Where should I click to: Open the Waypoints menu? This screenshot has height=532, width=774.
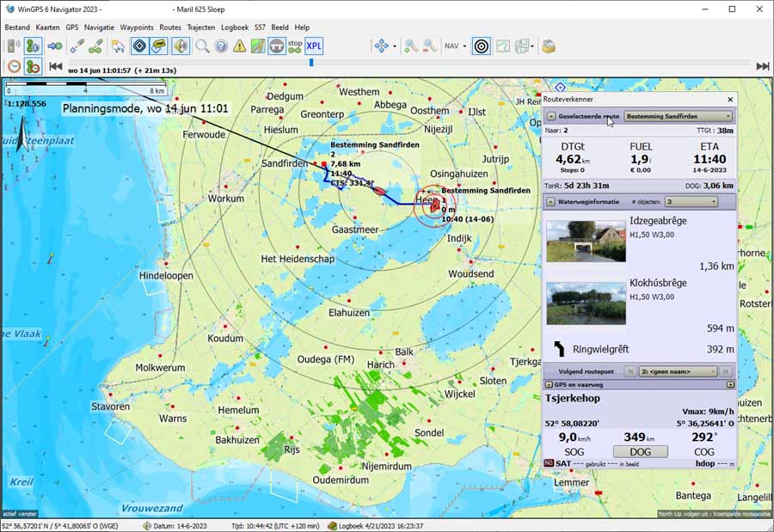pos(137,28)
